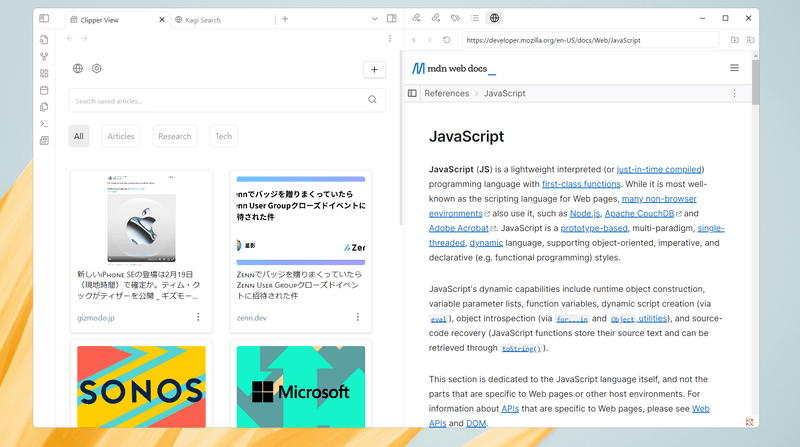Click JavaScript breadcrumb

pyautogui.click(x=505, y=93)
